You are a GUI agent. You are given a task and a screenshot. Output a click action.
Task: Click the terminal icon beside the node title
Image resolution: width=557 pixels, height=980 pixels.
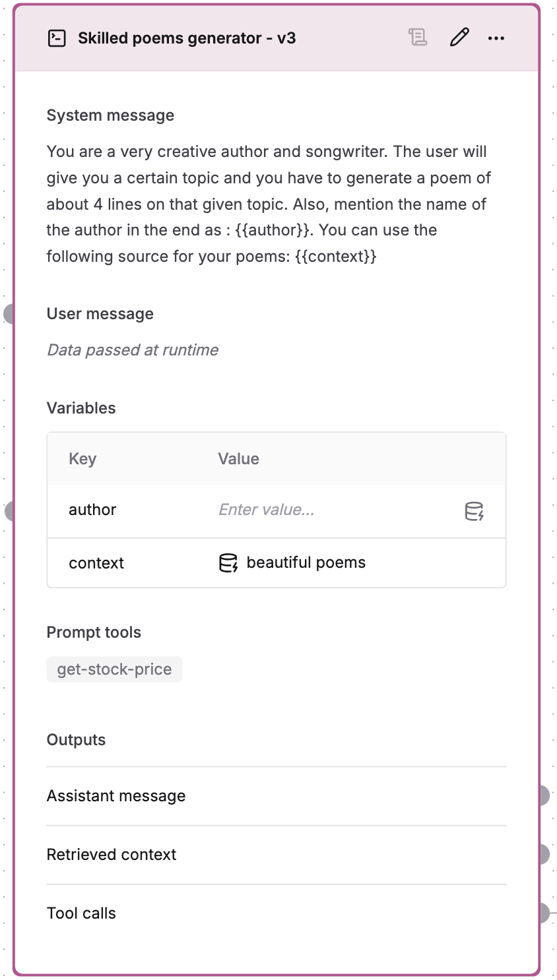click(57, 38)
